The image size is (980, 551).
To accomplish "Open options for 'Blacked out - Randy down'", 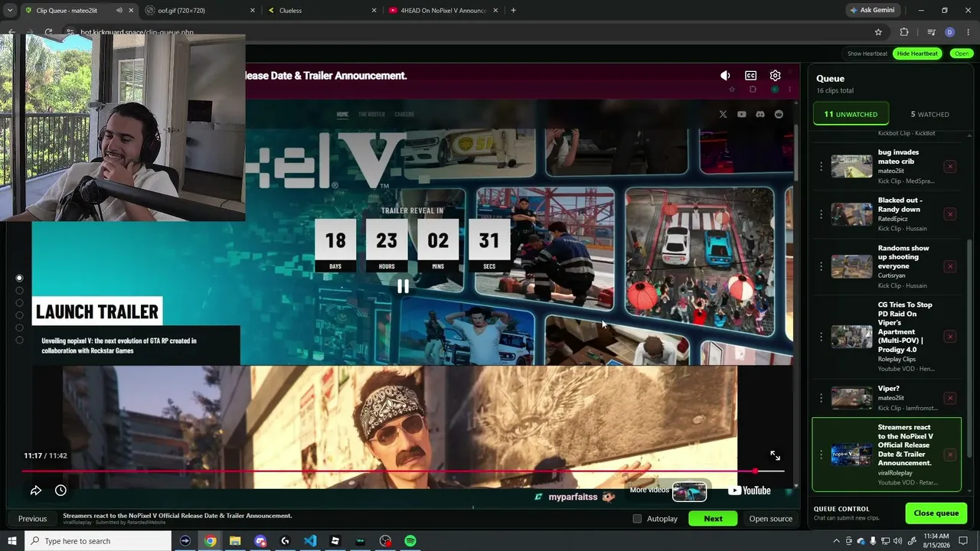I will pyautogui.click(x=822, y=214).
